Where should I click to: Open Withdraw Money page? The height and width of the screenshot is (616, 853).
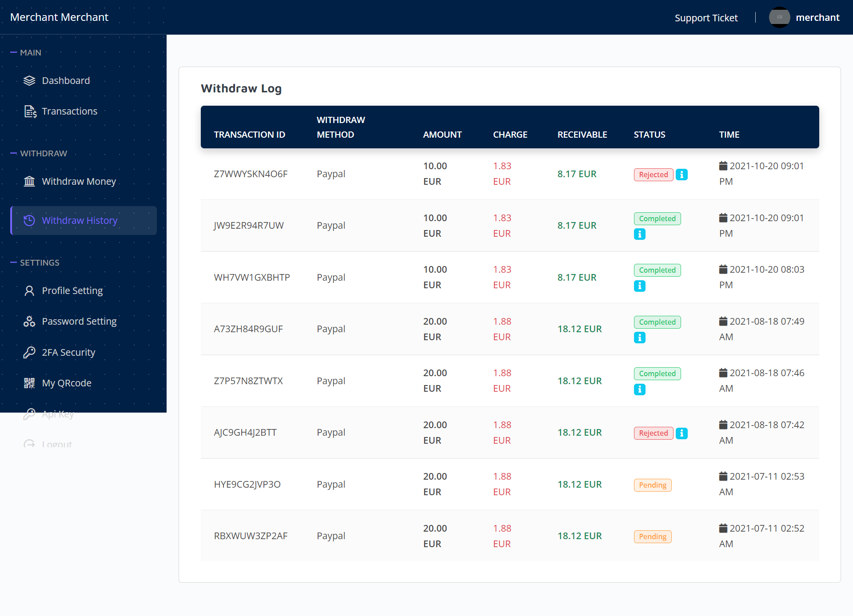[x=79, y=182]
